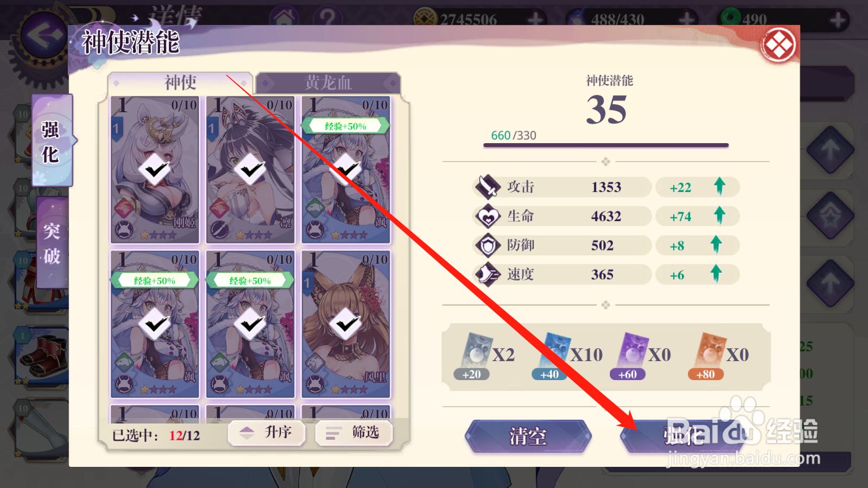Click the potential experience progress bar
The image size is (868, 488).
(x=606, y=145)
